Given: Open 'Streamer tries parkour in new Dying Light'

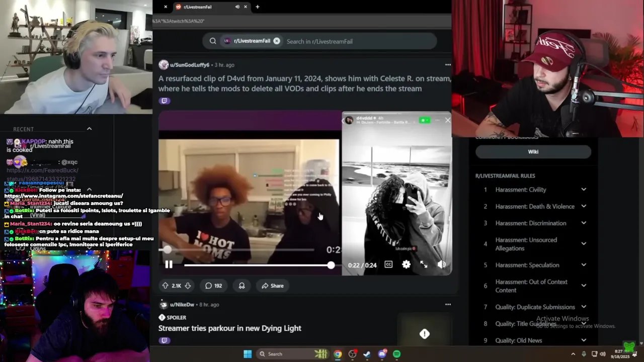Looking at the screenshot, I should [230, 328].
